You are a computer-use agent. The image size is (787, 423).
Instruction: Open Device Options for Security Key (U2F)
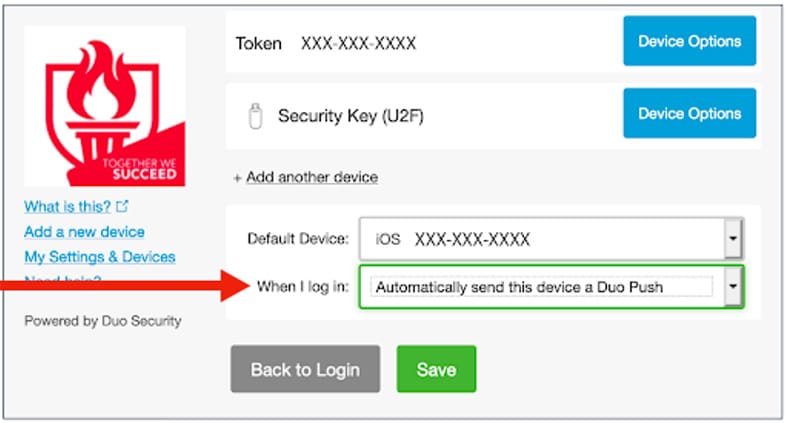click(x=690, y=113)
